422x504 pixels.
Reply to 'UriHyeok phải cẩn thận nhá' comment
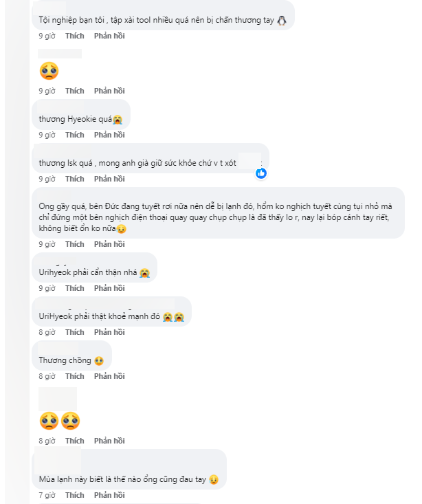tap(109, 288)
